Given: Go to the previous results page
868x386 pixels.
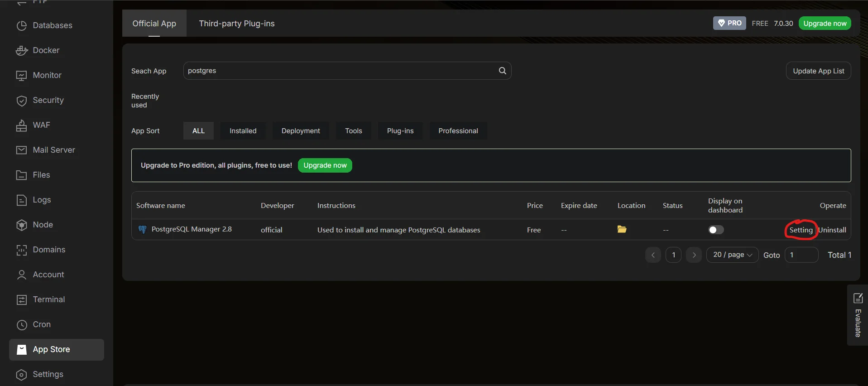Looking at the screenshot, I should (653, 255).
